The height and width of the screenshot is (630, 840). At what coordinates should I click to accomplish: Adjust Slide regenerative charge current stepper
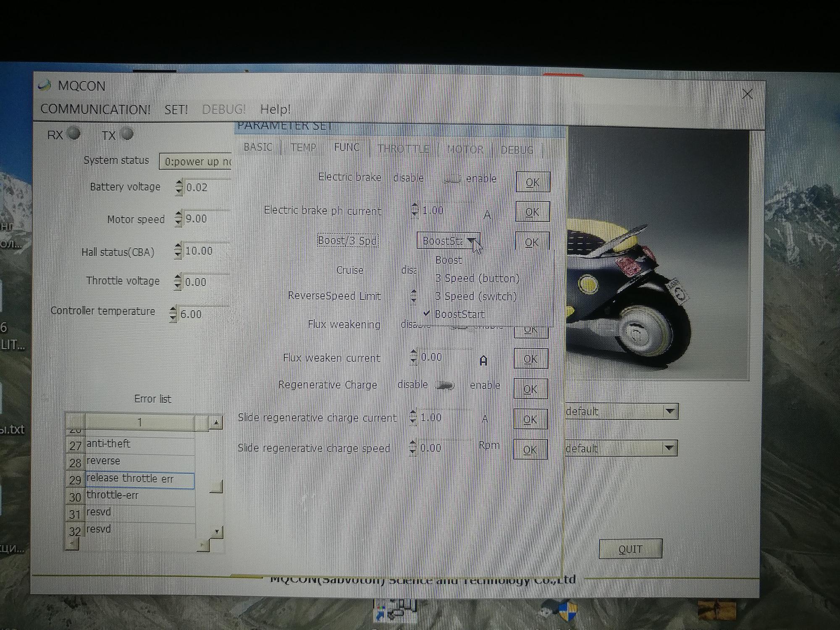(413, 417)
